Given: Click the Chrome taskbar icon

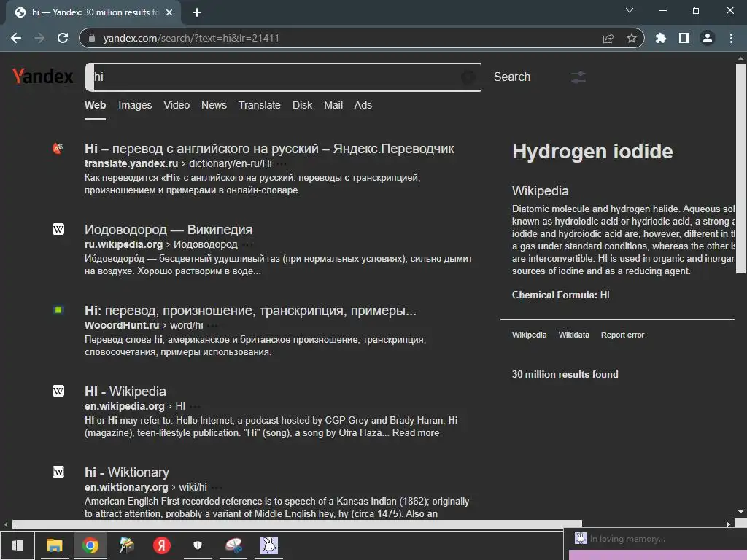Looking at the screenshot, I should [90, 545].
